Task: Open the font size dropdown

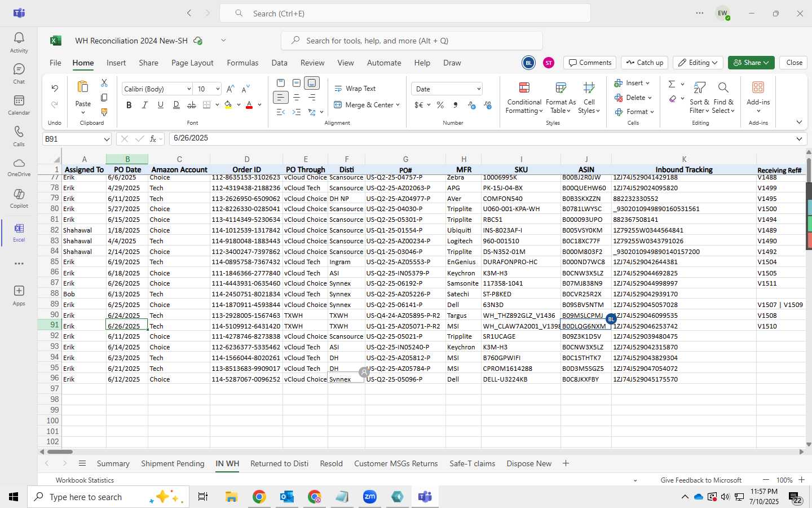Action: click(217, 89)
